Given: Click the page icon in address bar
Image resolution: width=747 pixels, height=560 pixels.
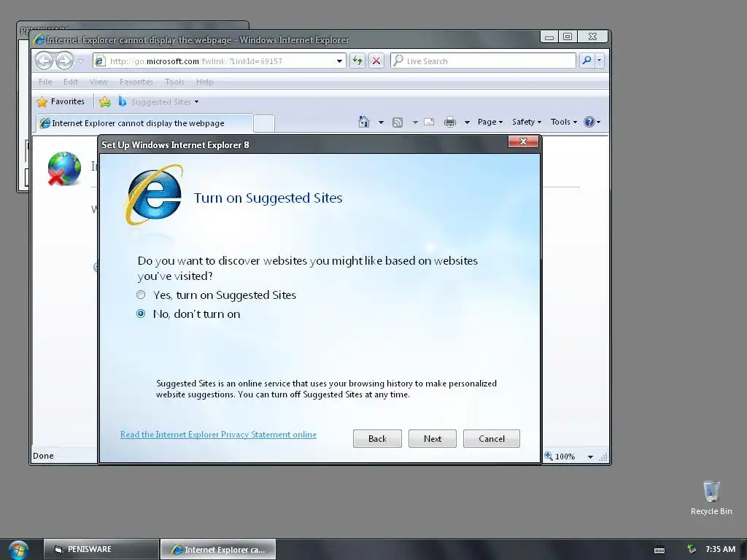Looking at the screenshot, I should [99, 61].
